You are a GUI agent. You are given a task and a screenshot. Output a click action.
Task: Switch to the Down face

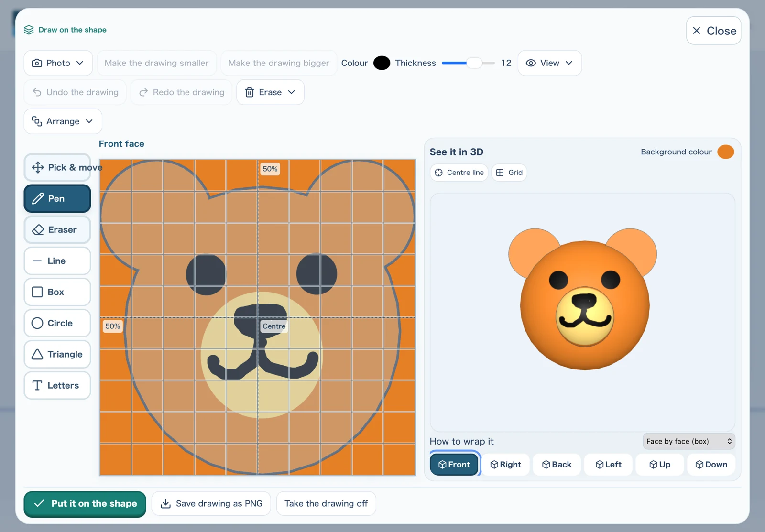click(x=711, y=465)
